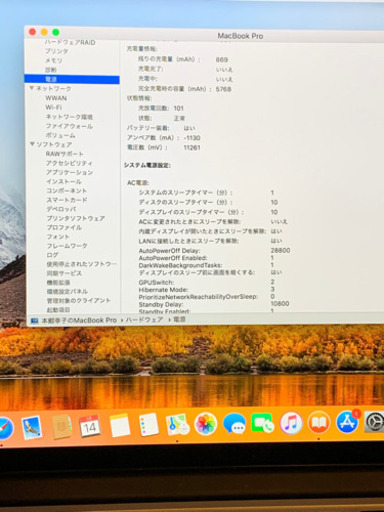Open the Calendar icon showing 14
Image resolution: width=384 pixels, height=512 pixels.
[90, 426]
